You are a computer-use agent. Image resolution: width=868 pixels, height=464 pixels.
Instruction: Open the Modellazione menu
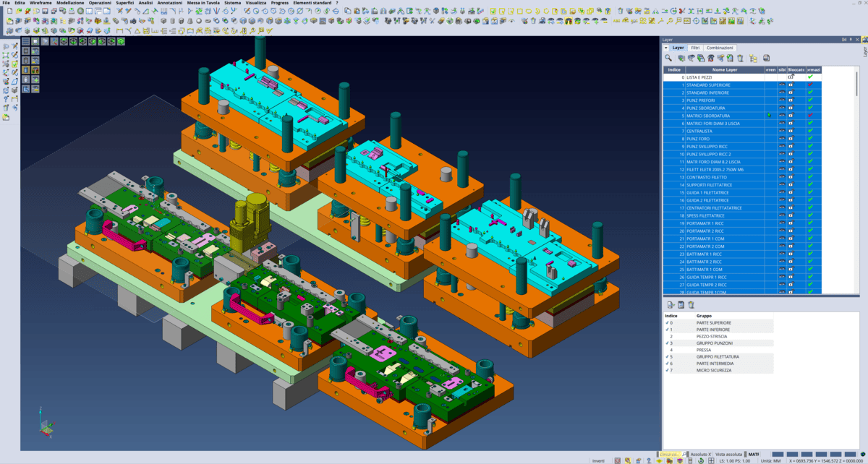pos(70,3)
